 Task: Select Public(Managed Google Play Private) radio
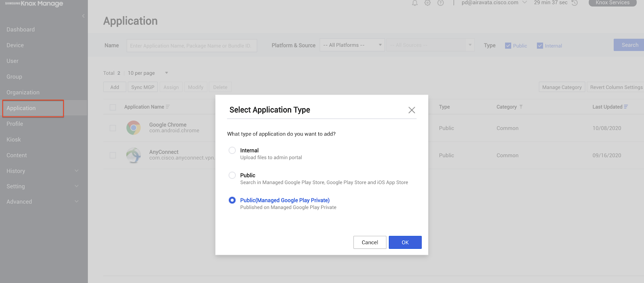point(232,200)
